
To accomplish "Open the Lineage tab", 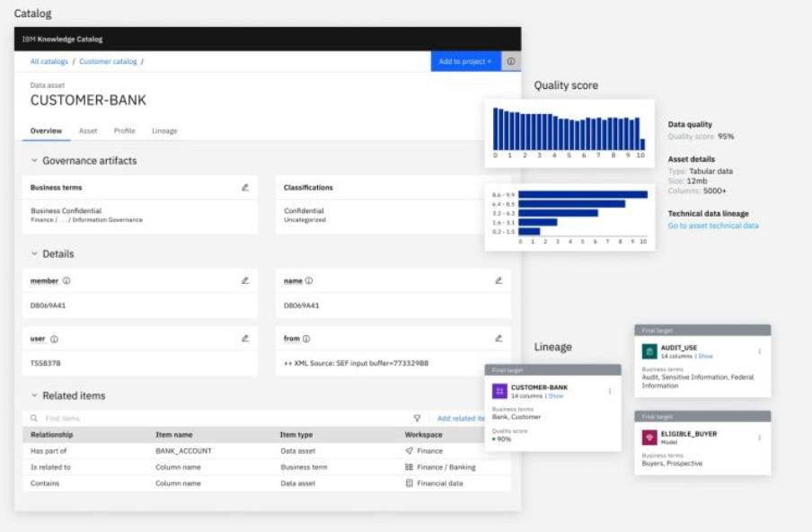I will click(164, 131).
